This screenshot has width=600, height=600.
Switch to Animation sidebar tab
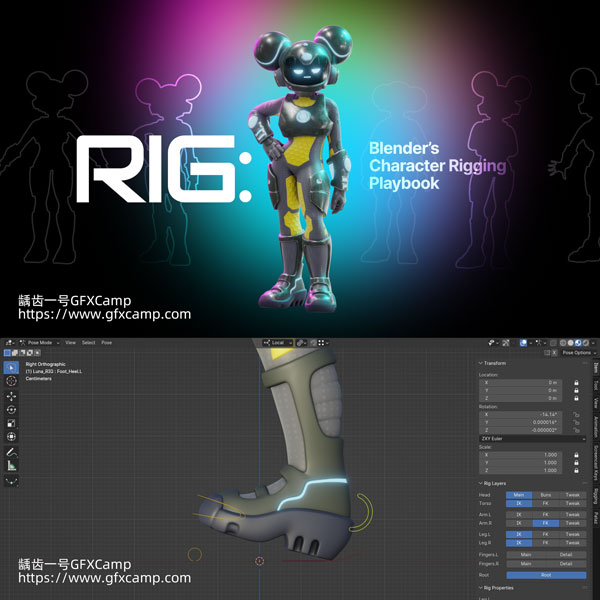[596, 427]
